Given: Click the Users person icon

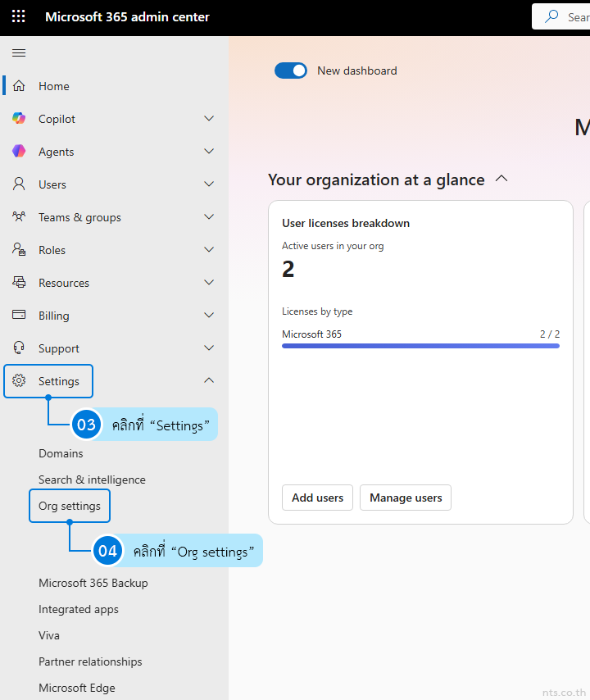Looking at the screenshot, I should point(19,184).
